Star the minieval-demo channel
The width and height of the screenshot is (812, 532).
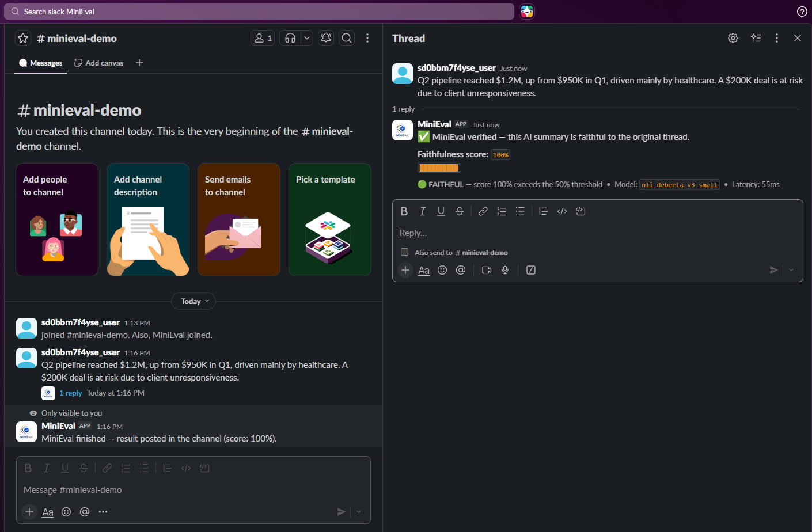[x=23, y=38]
